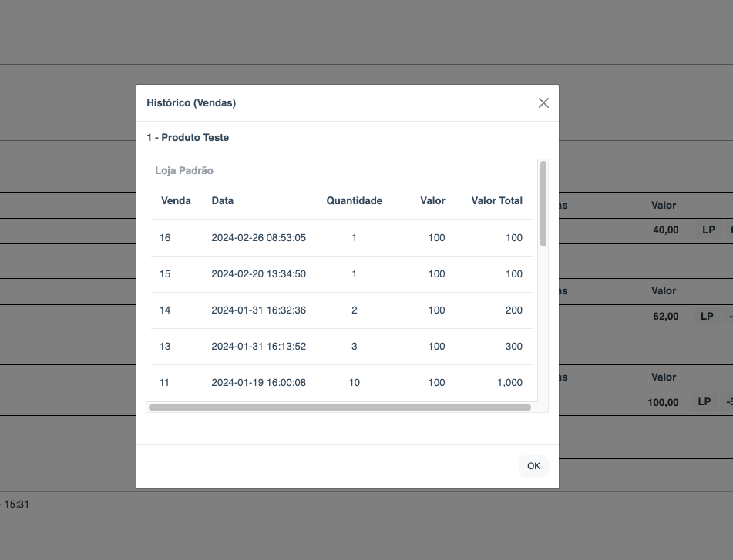Select sale number 11 in Venda column
Image resolution: width=733 pixels, height=560 pixels.
point(165,383)
